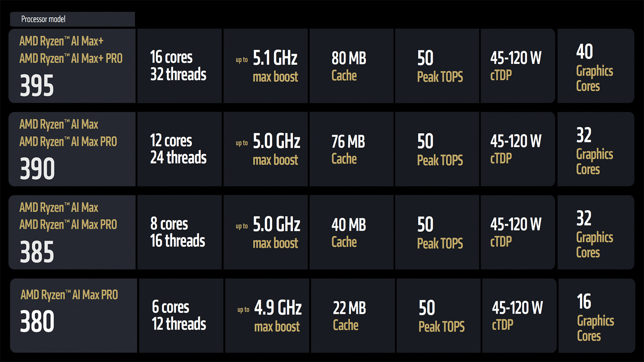
Task: Click the 76 MB Cache cell
Action: 351,149
